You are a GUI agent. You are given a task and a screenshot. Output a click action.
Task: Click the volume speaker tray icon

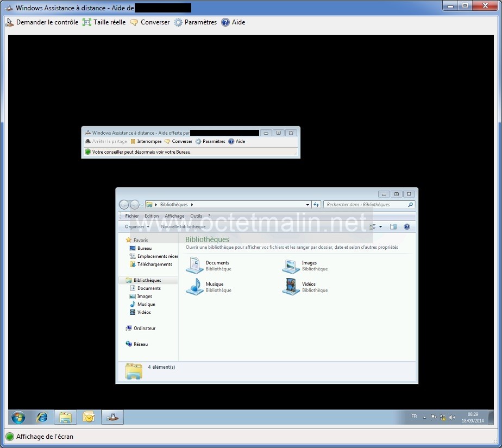[452, 417]
